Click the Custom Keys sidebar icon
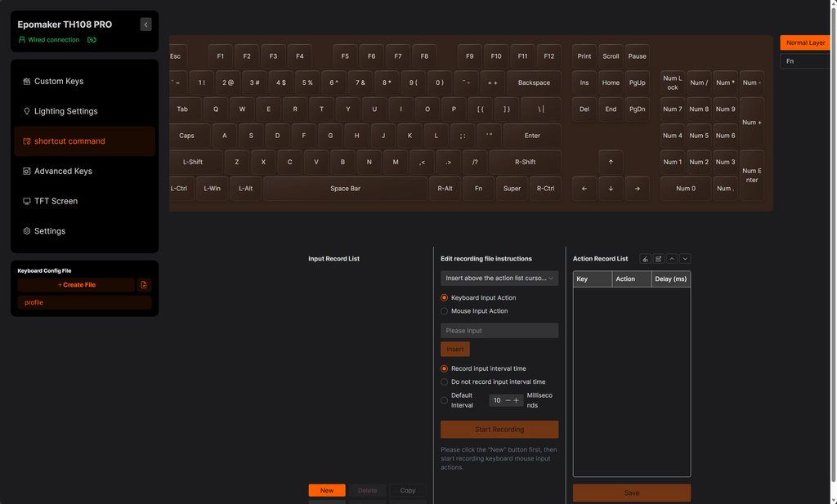837x504 pixels. click(x=27, y=81)
